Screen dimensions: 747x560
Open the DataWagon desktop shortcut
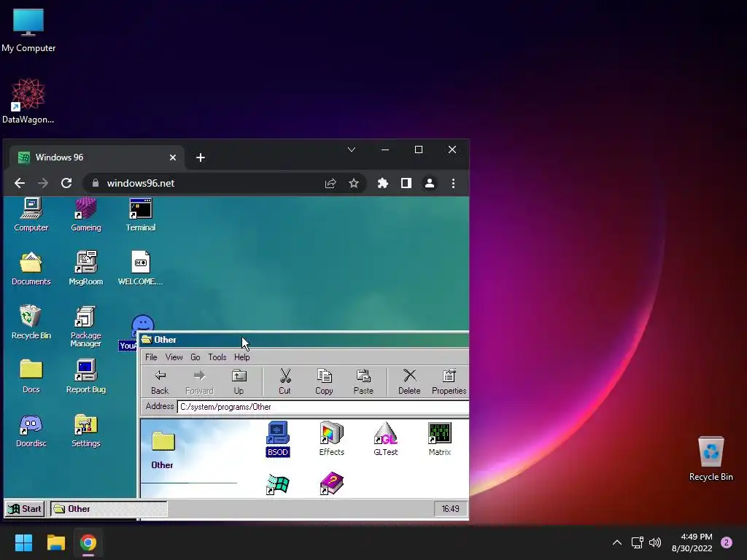tap(28, 101)
